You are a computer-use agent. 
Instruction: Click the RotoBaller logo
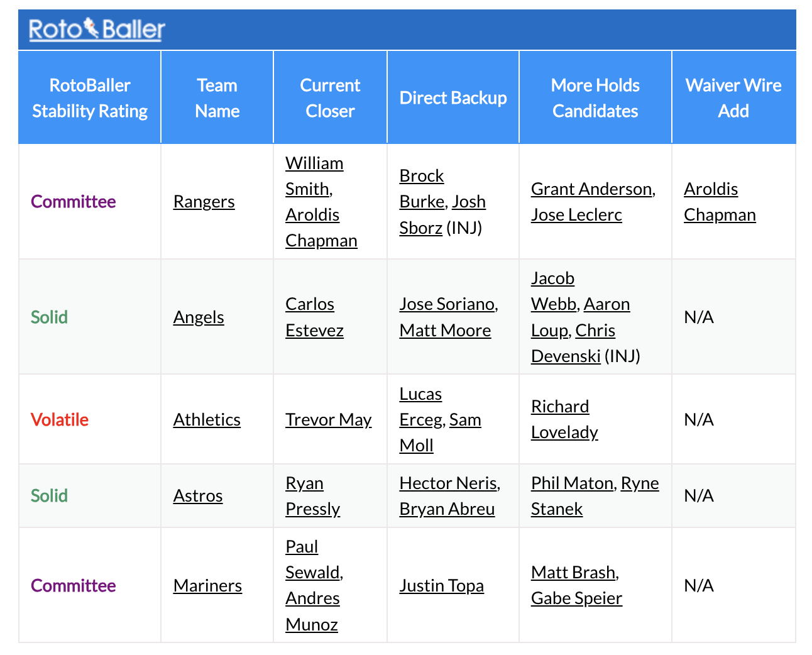[x=97, y=29]
